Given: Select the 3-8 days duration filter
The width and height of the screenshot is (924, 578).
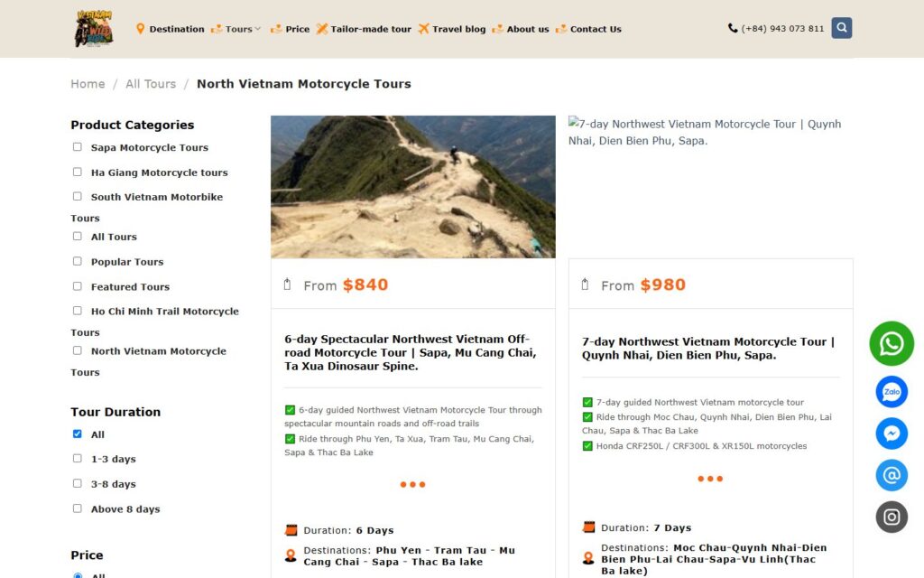Looking at the screenshot, I should tap(78, 483).
